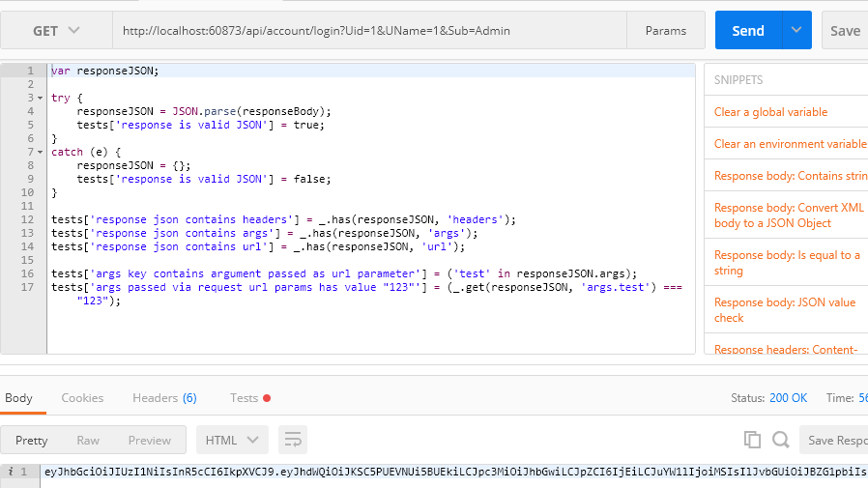This screenshot has height=488, width=868.
Task: Insert the Convert XML body to JSON snippet
Action: (x=789, y=215)
